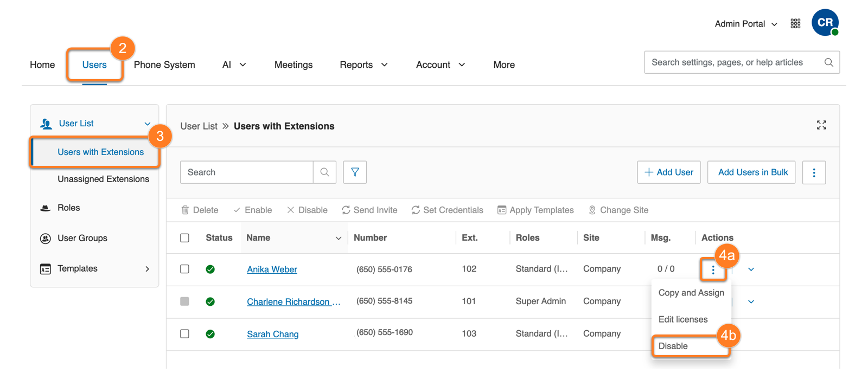
Task: Click the user Search input field
Action: (x=247, y=172)
